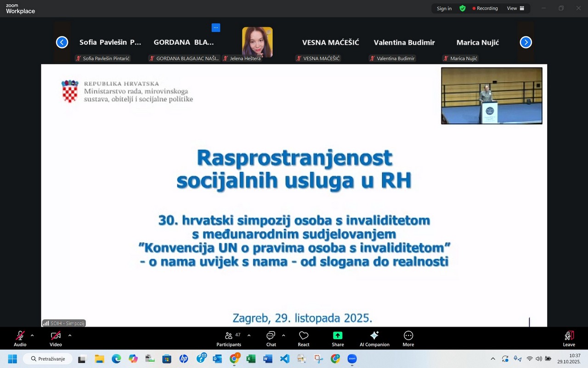Click the Recording indicator to pause recording

click(x=485, y=8)
